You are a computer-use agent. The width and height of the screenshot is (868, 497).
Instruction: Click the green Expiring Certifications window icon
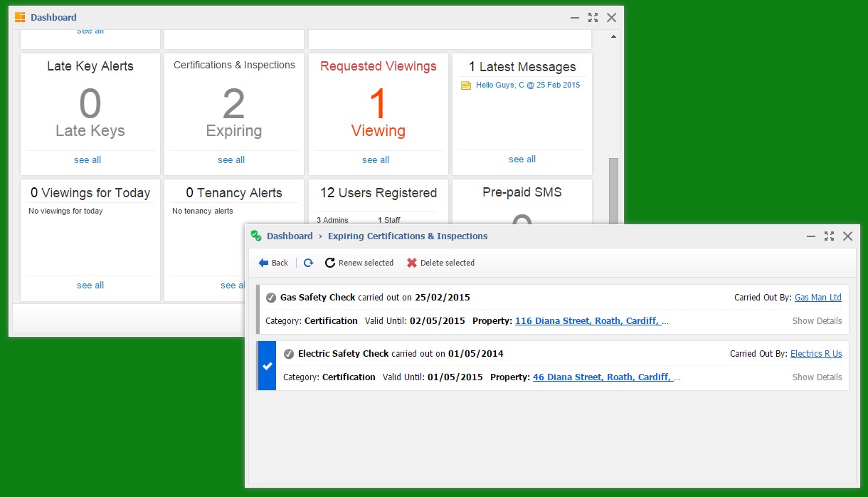click(x=256, y=236)
